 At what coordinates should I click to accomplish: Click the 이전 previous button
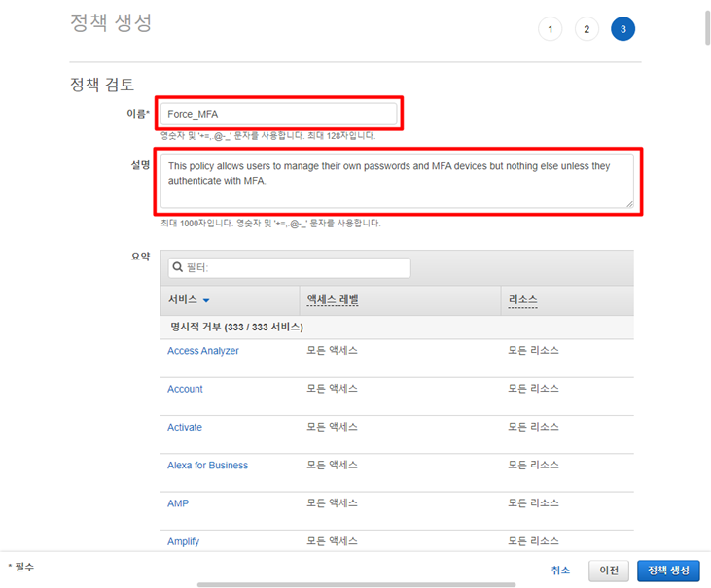609,571
